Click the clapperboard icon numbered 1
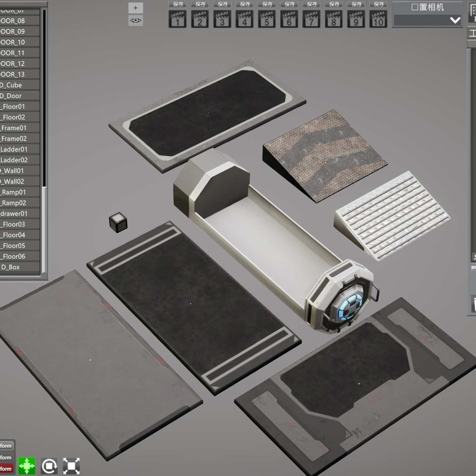476x476 pixels. click(178, 19)
